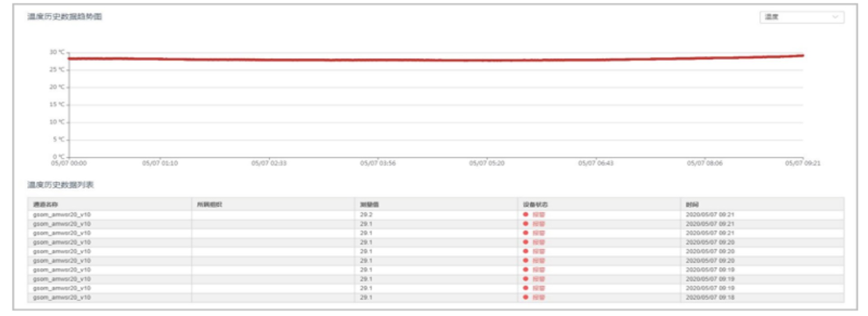The height and width of the screenshot is (316, 868).
Task: Click the red alarm dot in the 29.2 row
Action: [525, 214]
